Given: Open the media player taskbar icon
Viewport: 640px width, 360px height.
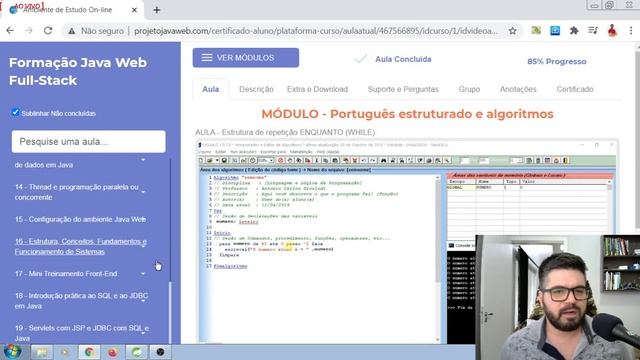Looking at the screenshot, I should 65,352.
